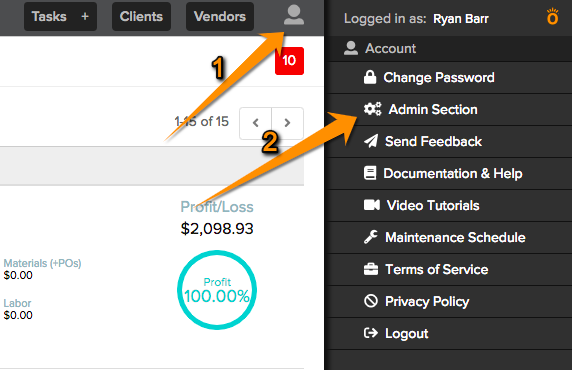Click the lock icon beside Change Password
The height and width of the screenshot is (370, 572).
[x=370, y=77]
